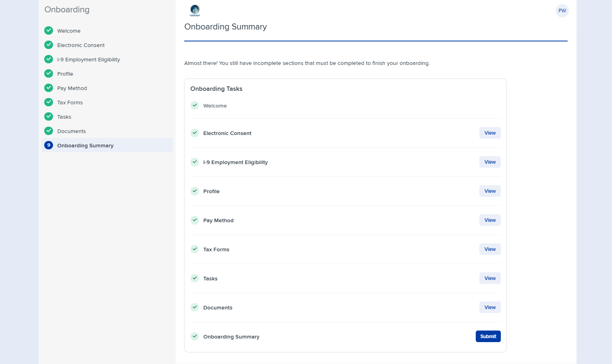View the I-9 Employment Eligibility task

[x=490, y=162]
